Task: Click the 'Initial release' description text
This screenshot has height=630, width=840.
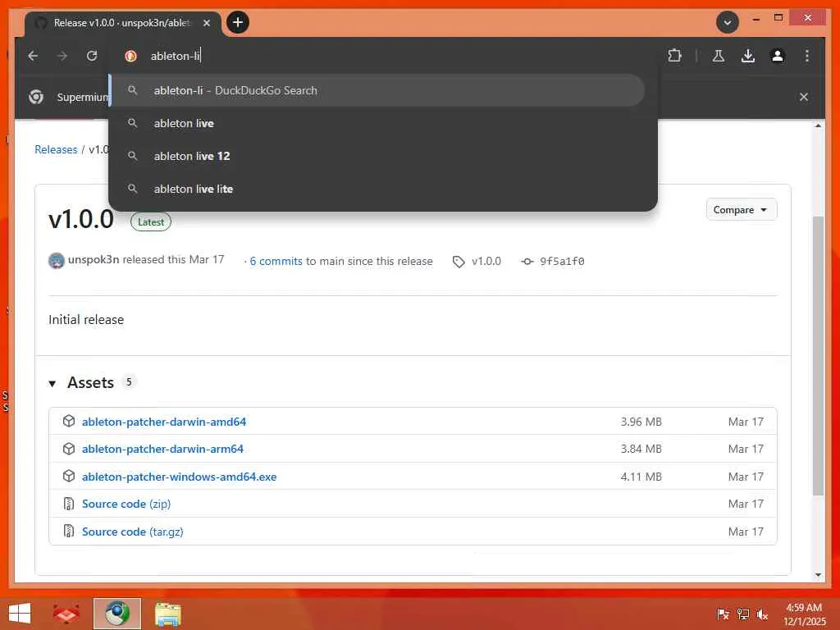Action: point(86,320)
